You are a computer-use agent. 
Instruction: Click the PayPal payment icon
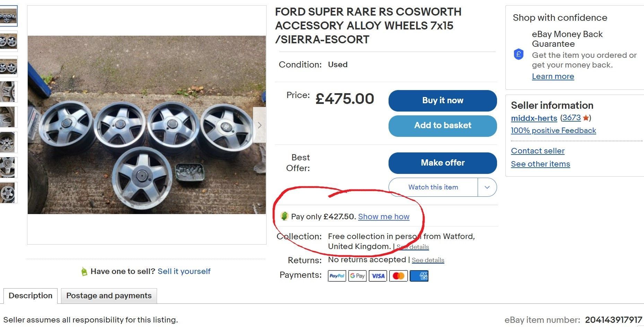tap(337, 276)
